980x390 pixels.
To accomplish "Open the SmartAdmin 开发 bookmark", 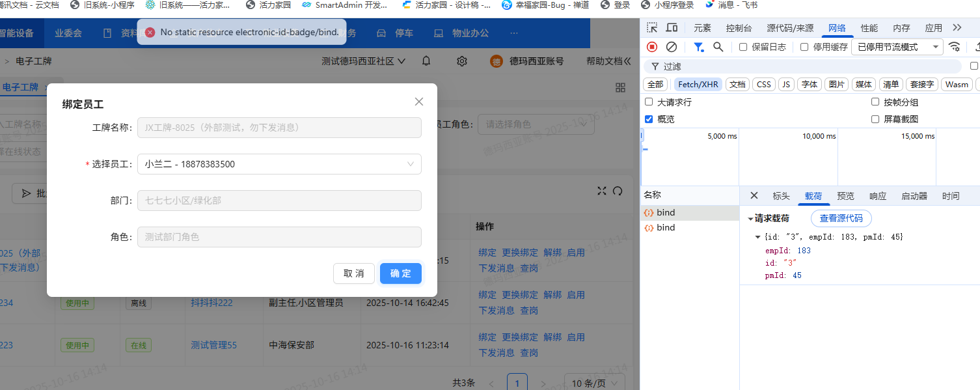I will point(346,5).
